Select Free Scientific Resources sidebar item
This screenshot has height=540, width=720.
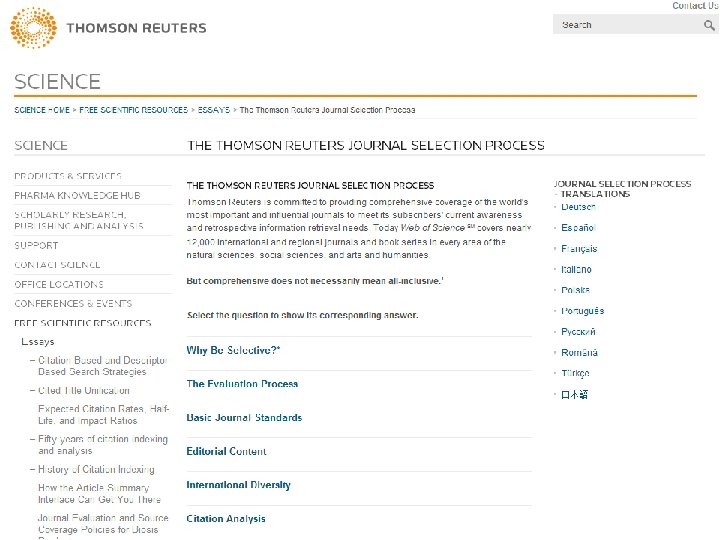click(83, 323)
